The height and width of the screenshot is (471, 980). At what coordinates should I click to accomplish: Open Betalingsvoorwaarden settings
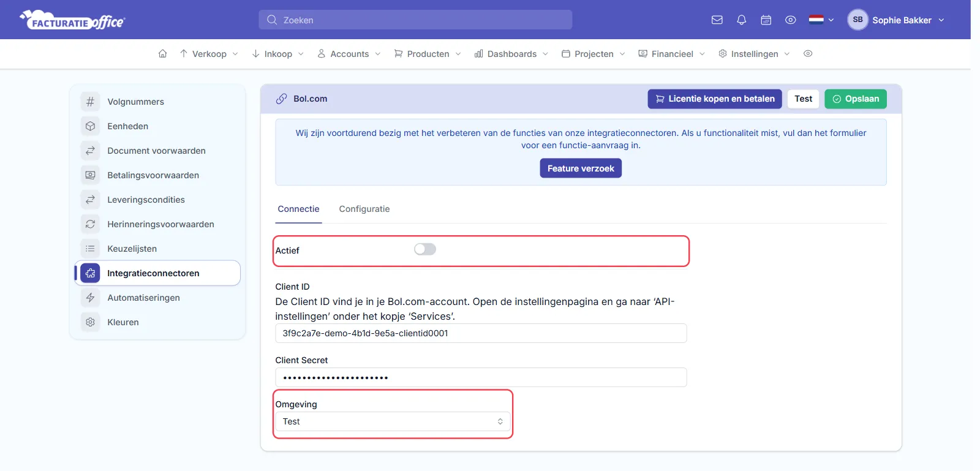(158, 175)
